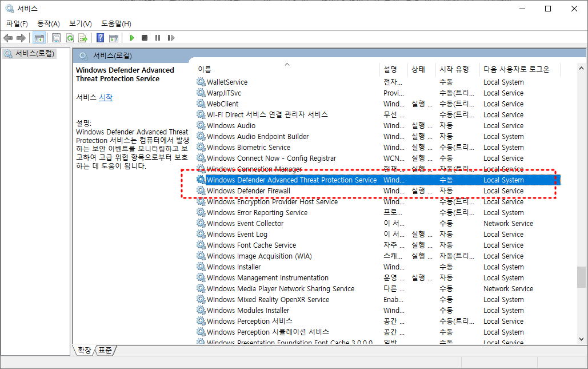This screenshot has height=369, width=588.
Task: Switch to the 표준 tab
Action: pos(105,350)
